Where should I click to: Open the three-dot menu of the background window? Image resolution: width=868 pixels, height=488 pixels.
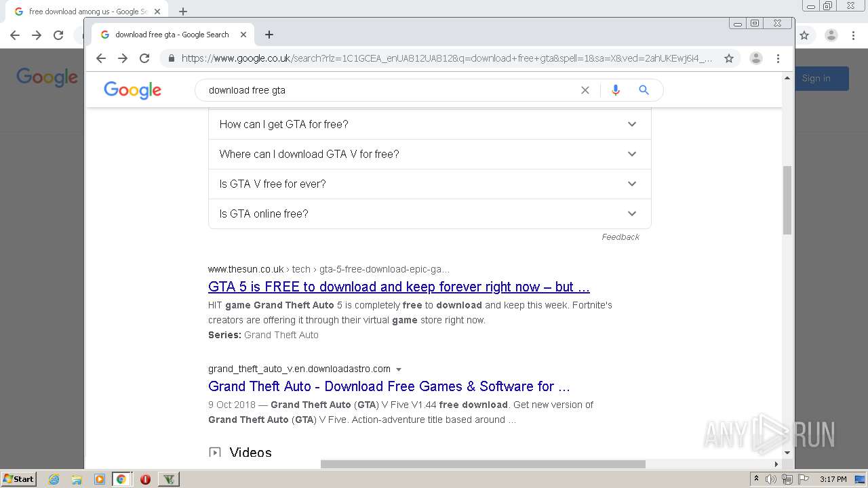[853, 35]
